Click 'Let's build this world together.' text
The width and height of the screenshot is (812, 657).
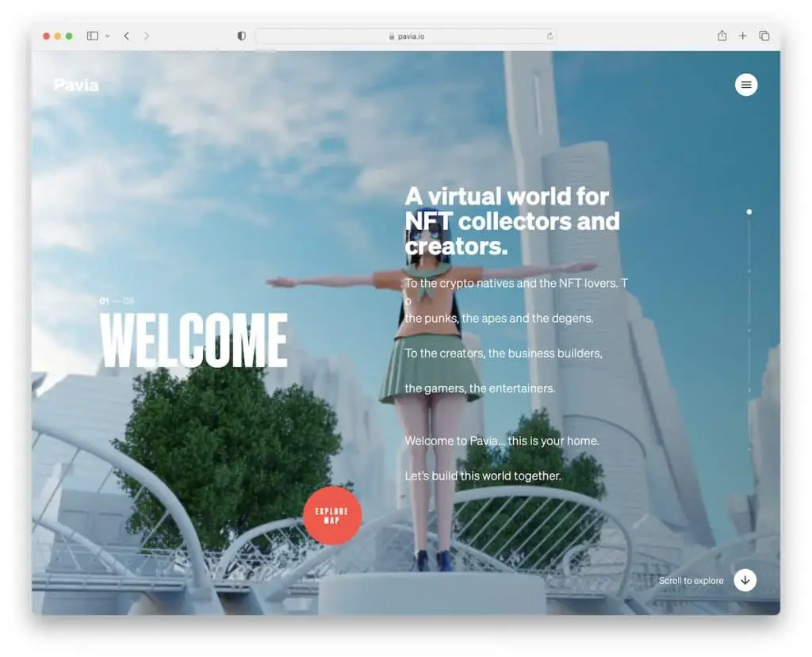(x=483, y=476)
